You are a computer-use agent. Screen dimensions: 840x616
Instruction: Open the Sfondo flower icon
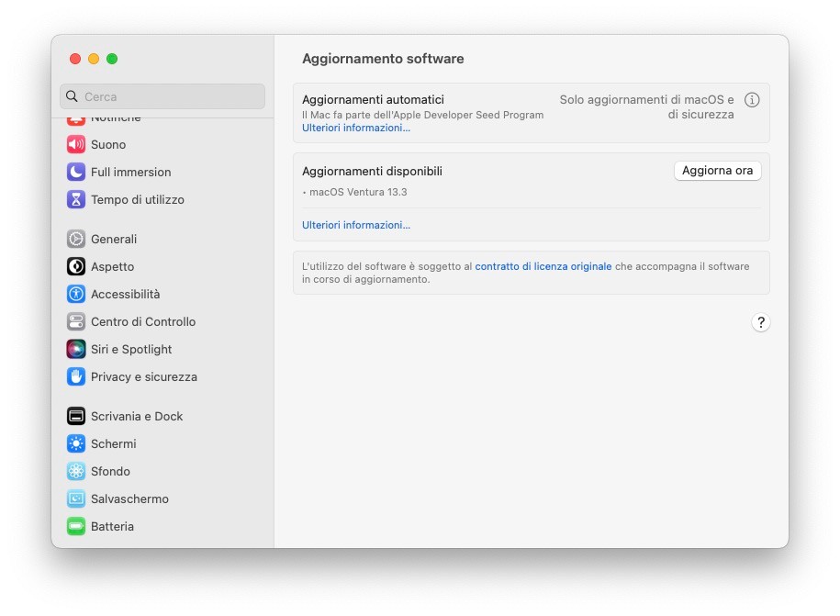click(76, 471)
